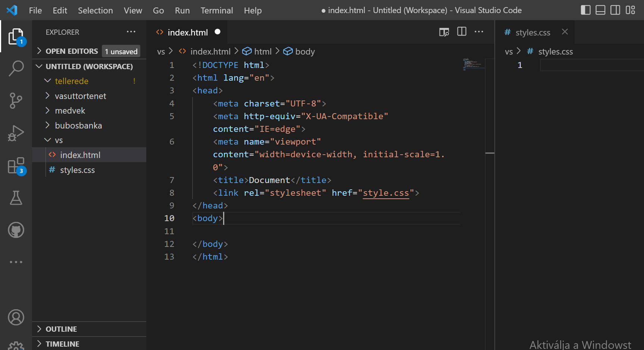Toggle Panel layout icon
The image size is (644, 350).
pyautogui.click(x=600, y=10)
